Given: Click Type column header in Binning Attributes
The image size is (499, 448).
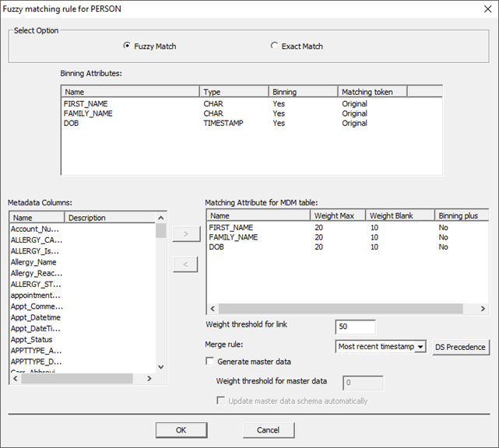Looking at the screenshot, I should (x=234, y=92).
